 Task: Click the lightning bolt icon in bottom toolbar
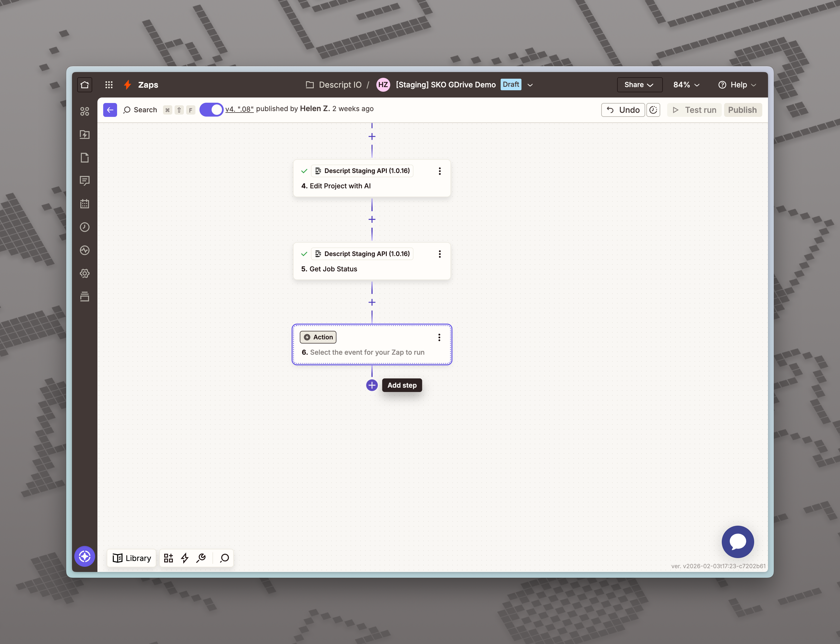click(185, 558)
